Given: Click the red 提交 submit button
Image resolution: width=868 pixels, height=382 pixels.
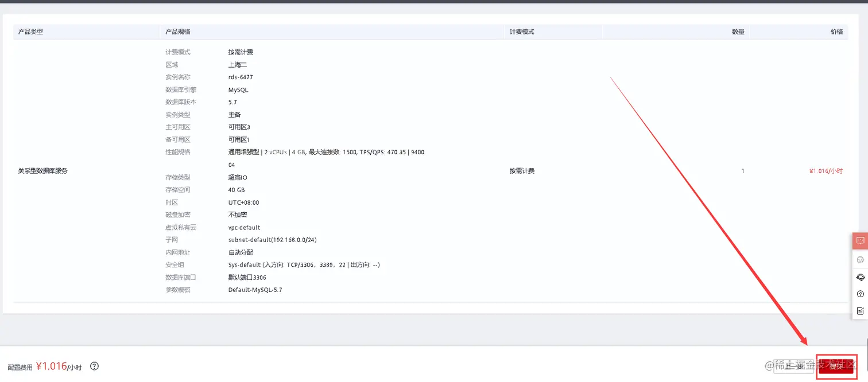Looking at the screenshot, I should click(836, 367).
